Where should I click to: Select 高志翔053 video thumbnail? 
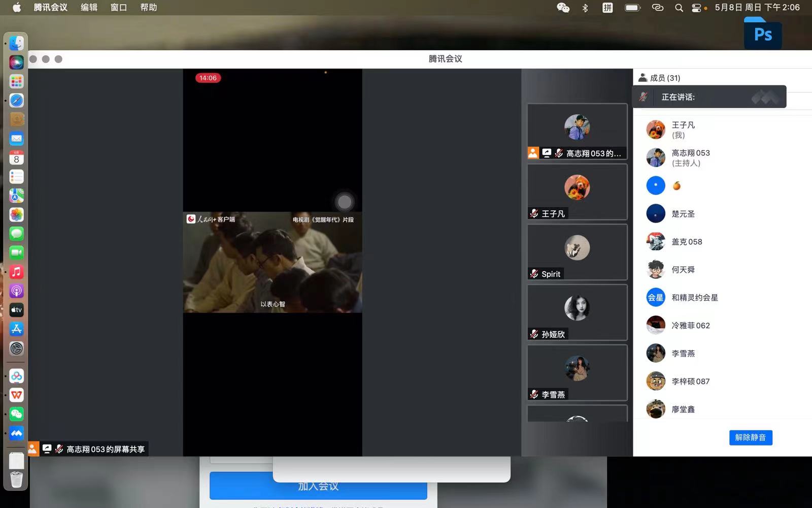tap(577, 132)
